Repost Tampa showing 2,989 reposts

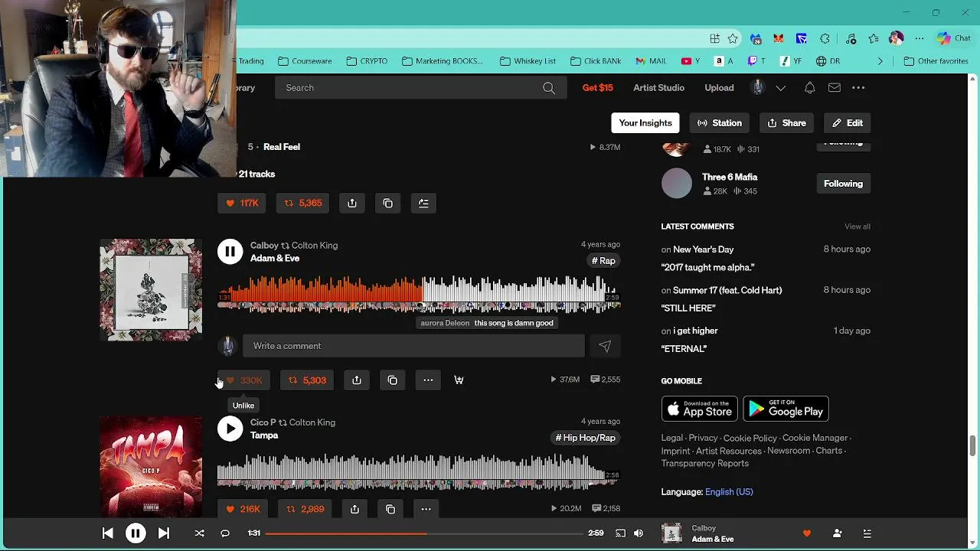pos(305,509)
